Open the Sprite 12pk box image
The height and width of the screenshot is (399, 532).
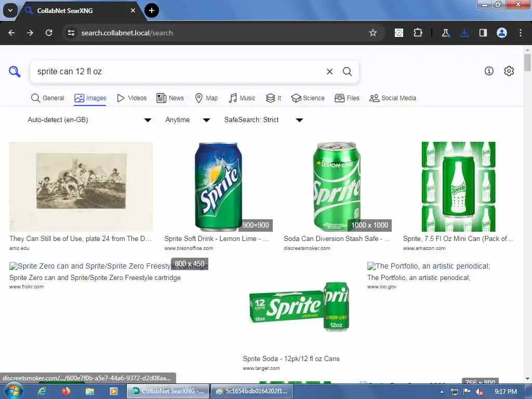[300, 307]
